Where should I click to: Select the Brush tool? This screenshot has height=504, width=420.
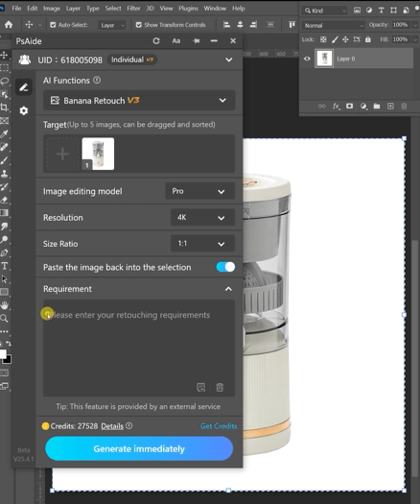coord(4,160)
